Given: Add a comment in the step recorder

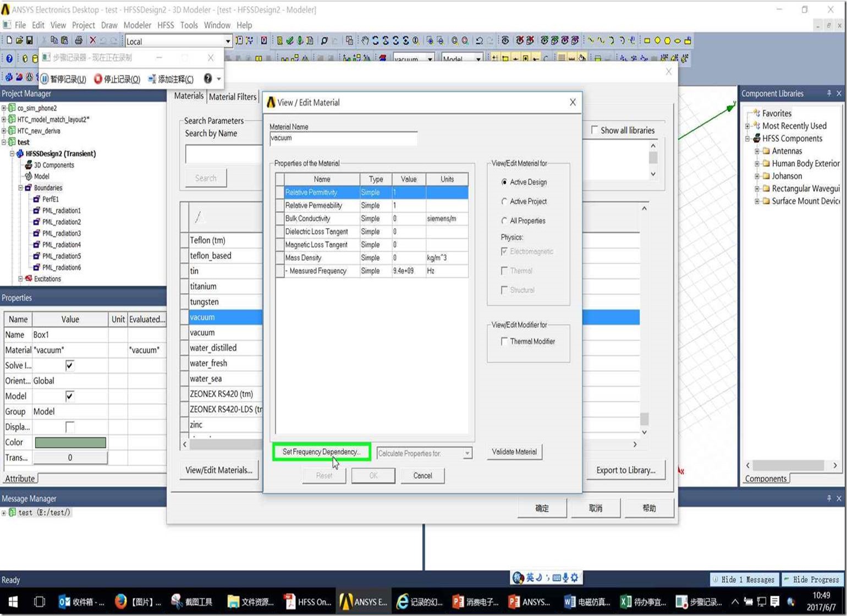Looking at the screenshot, I should point(170,79).
